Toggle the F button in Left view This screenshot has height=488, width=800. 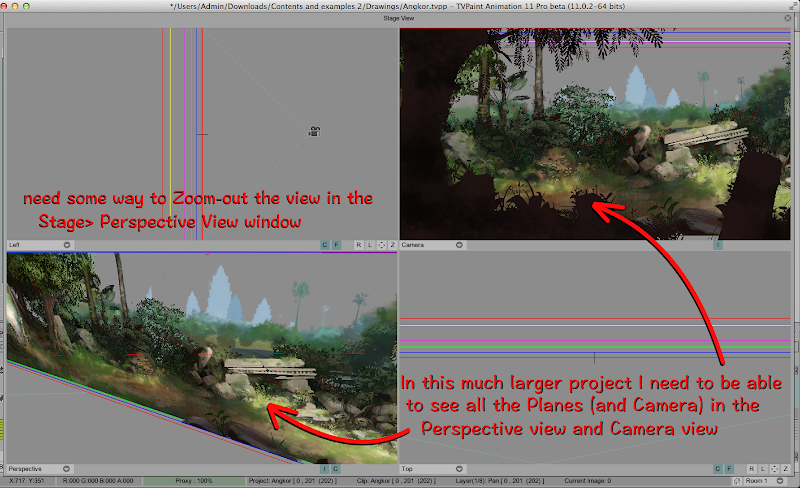point(336,245)
